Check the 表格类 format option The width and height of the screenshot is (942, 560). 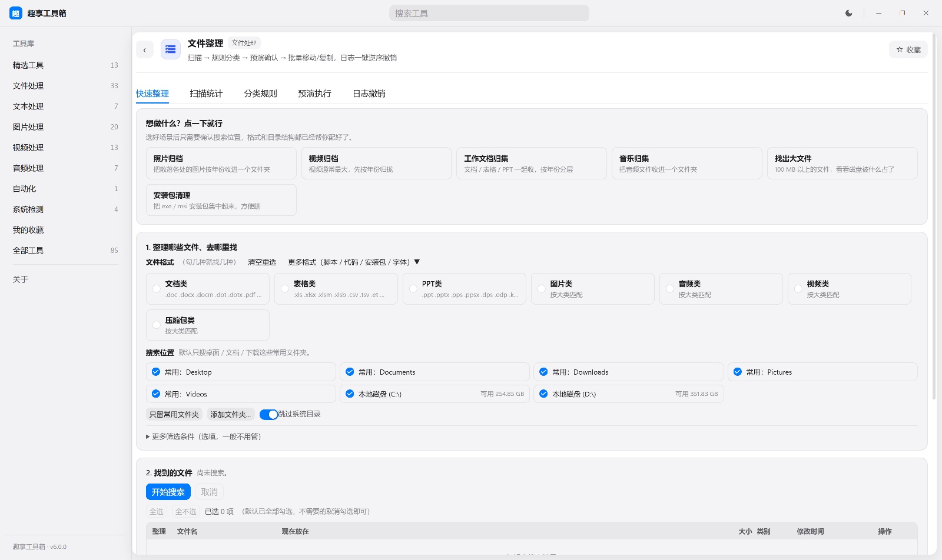(x=285, y=289)
